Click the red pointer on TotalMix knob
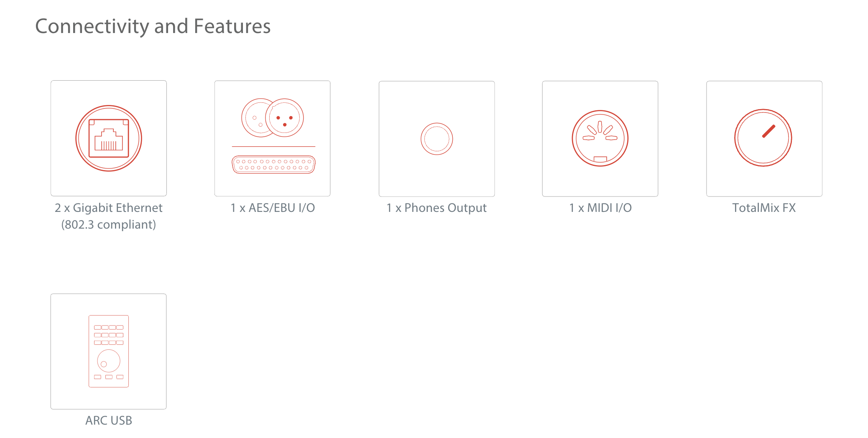 [768, 131]
